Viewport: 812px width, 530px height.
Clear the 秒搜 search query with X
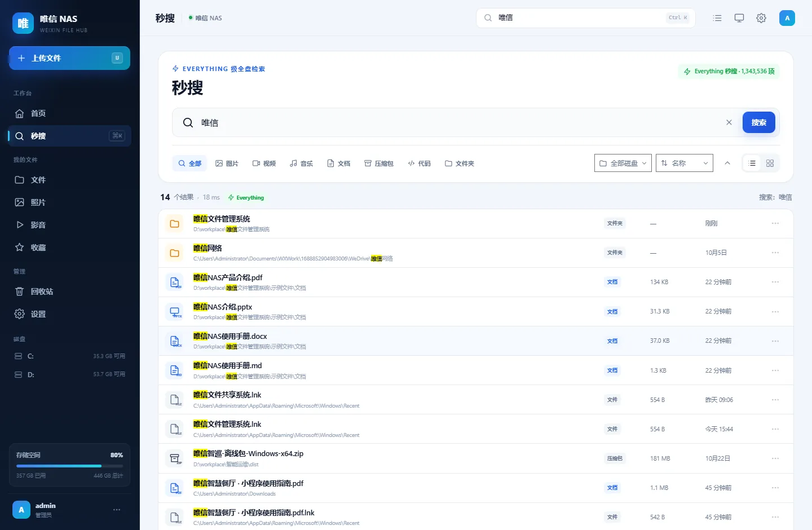tap(729, 122)
